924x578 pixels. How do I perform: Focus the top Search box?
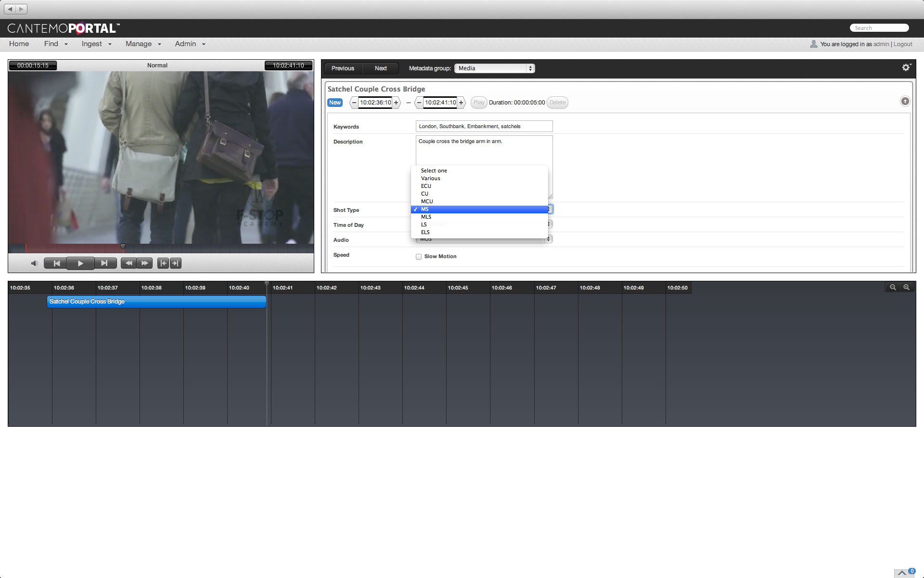[879, 28]
